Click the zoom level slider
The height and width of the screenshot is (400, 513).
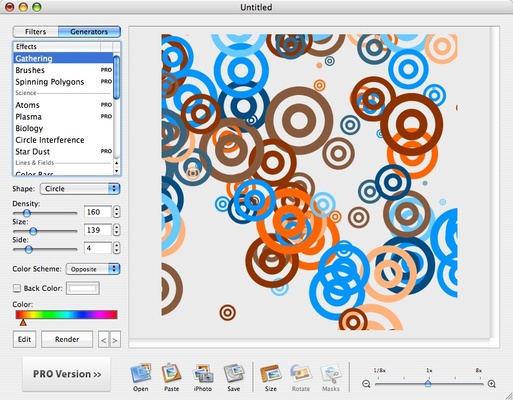click(x=429, y=384)
